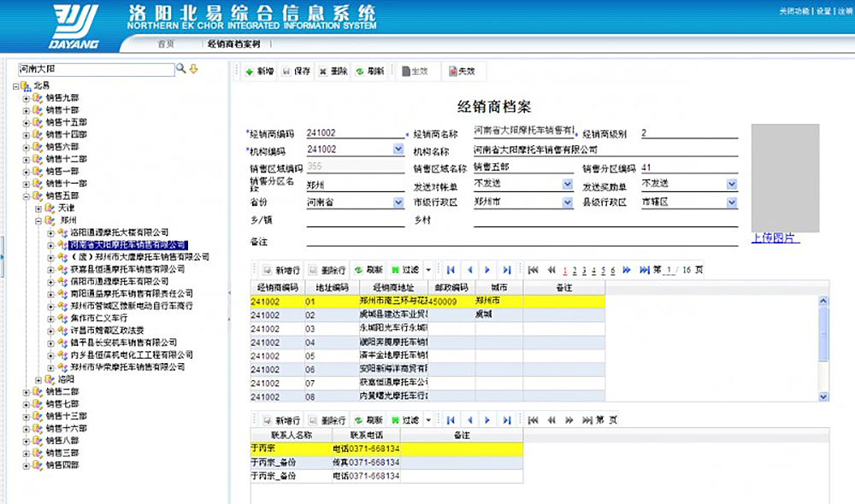Expand the 销售二部 tree node
Viewport: 855px width, 504px height.
(x=27, y=392)
